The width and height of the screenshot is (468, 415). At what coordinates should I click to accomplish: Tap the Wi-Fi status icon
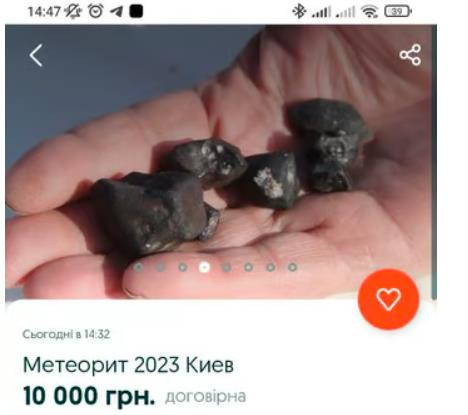click(370, 12)
